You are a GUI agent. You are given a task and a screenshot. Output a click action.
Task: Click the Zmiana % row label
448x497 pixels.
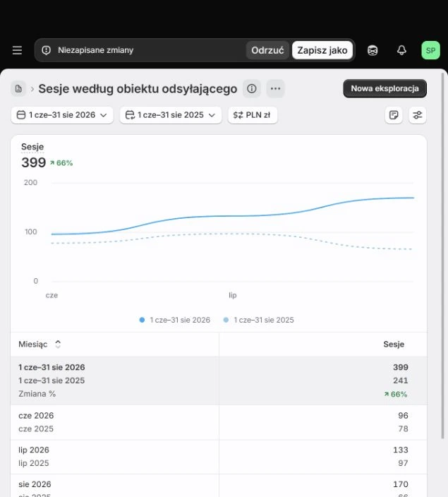pyautogui.click(x=37, y=394)
